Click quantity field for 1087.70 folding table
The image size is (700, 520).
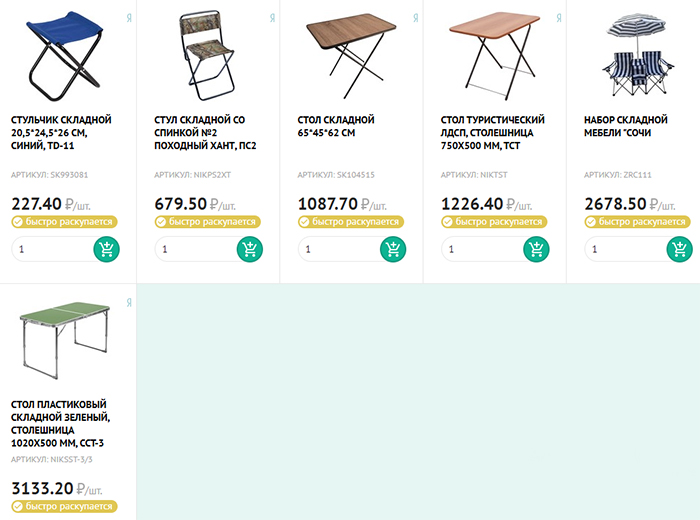pos(339,249)
